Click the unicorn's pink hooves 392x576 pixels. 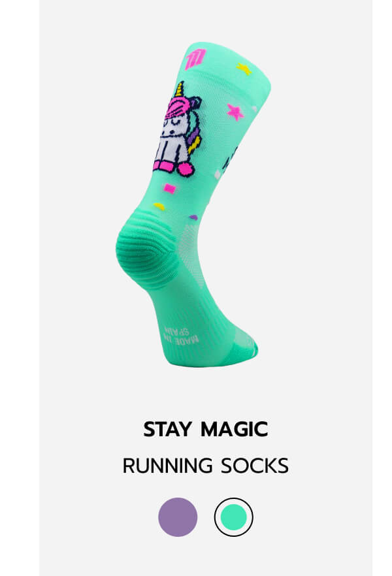point(173,167)
